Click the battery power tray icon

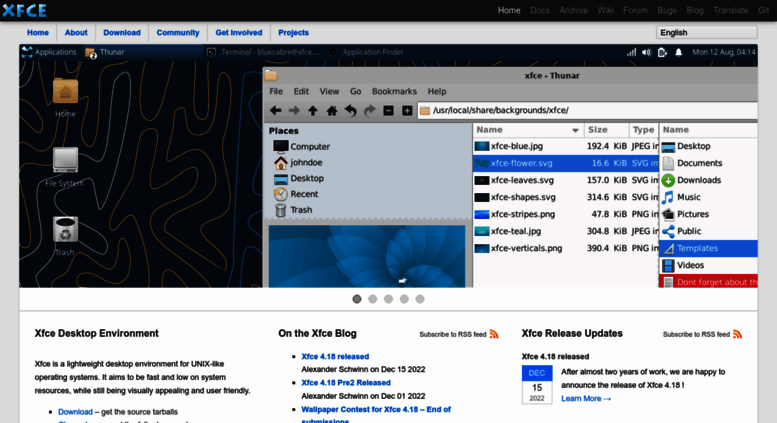click(662, 52)
